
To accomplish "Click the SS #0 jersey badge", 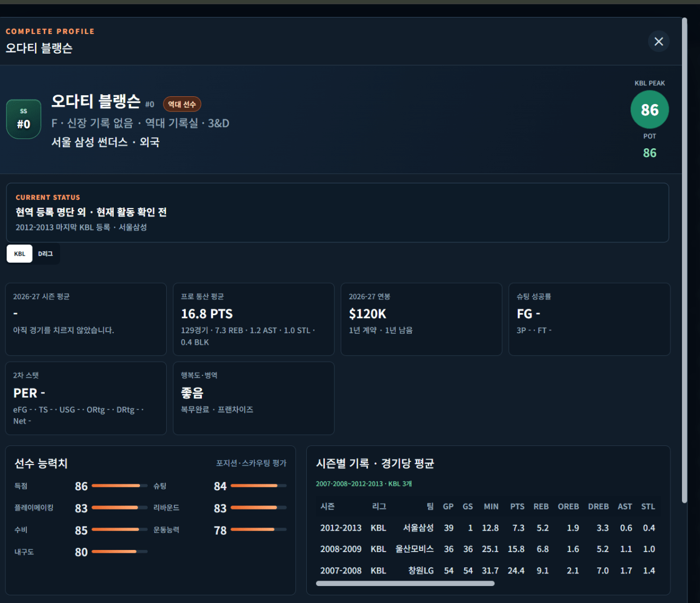I will [x=24, y=119].
